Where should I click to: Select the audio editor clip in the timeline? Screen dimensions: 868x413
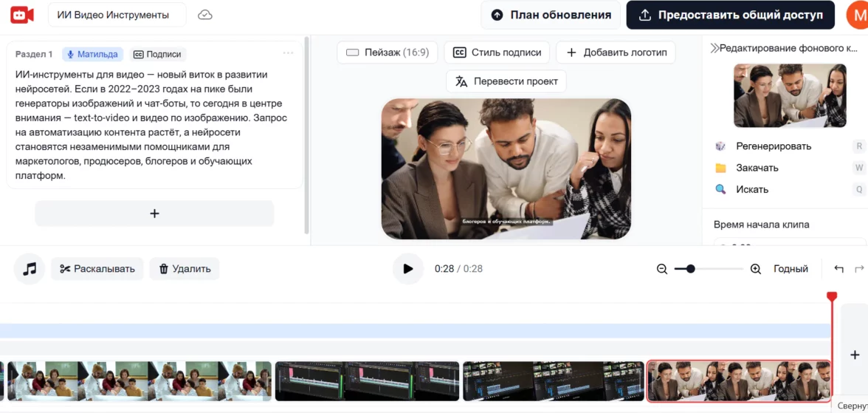[367, 380]
